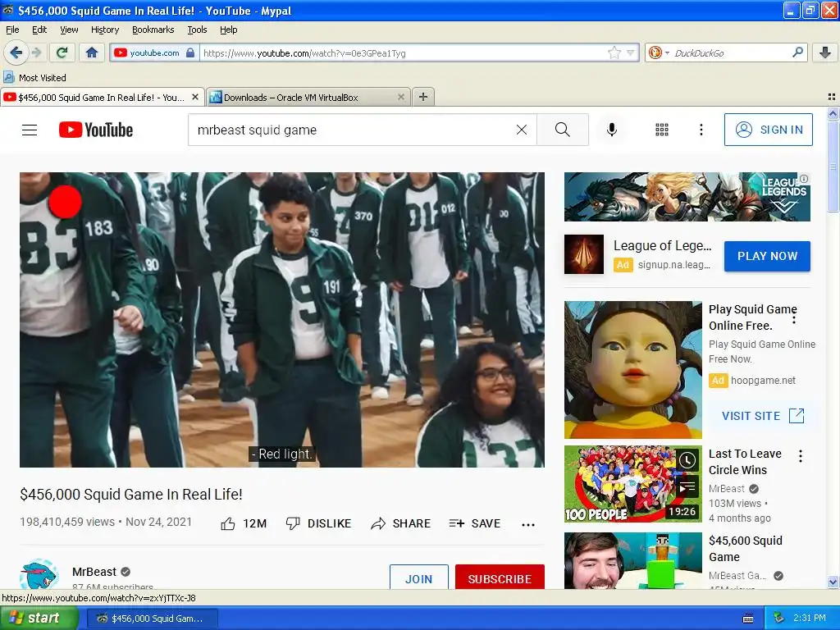Click the 2:31 PM system clock

coord(810,619)
